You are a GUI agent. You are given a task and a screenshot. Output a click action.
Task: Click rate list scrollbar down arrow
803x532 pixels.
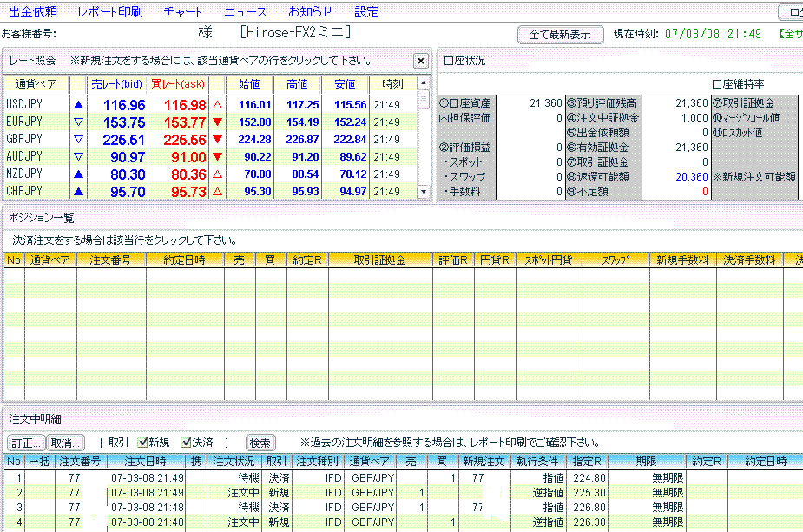click(424, 192)
